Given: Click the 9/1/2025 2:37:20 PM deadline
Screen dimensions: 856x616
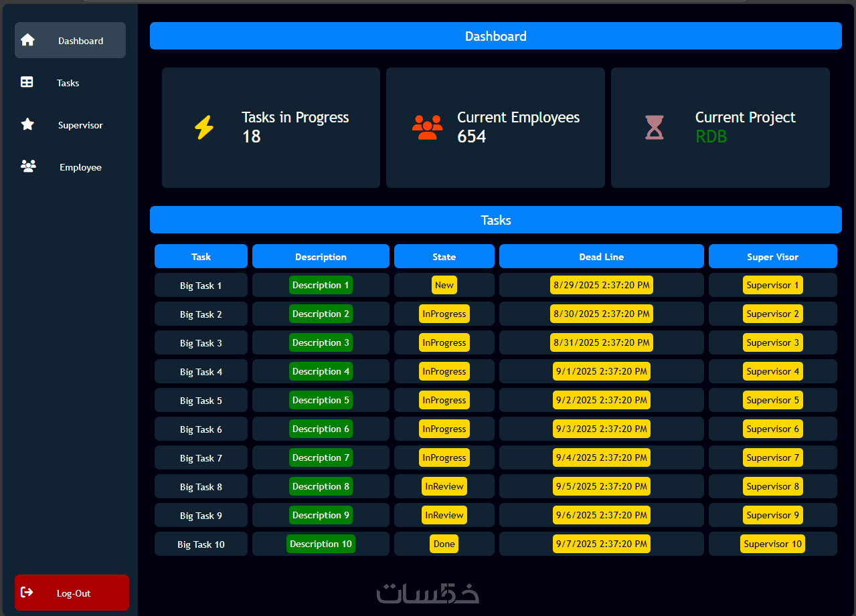Looking at the screenshot, I should (602, 371).
